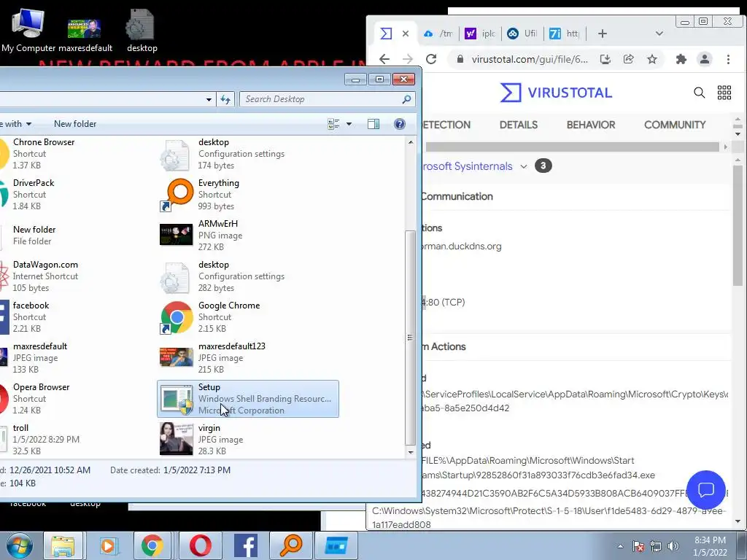Toggle the preview pane button
Screen dimensions: 747x560
coord(373,124)
